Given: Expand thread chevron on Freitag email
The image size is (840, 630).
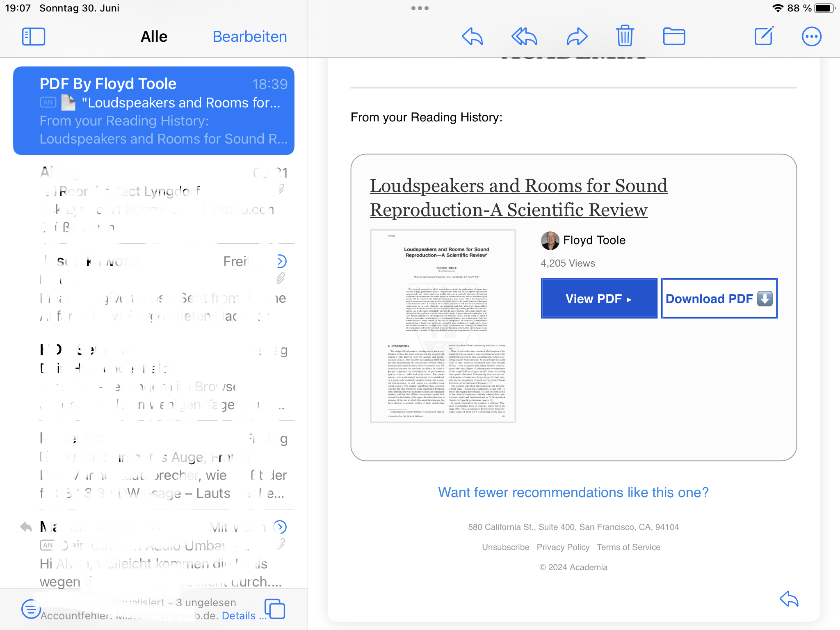Looking at the screenshot, I should tap(281, 261).
